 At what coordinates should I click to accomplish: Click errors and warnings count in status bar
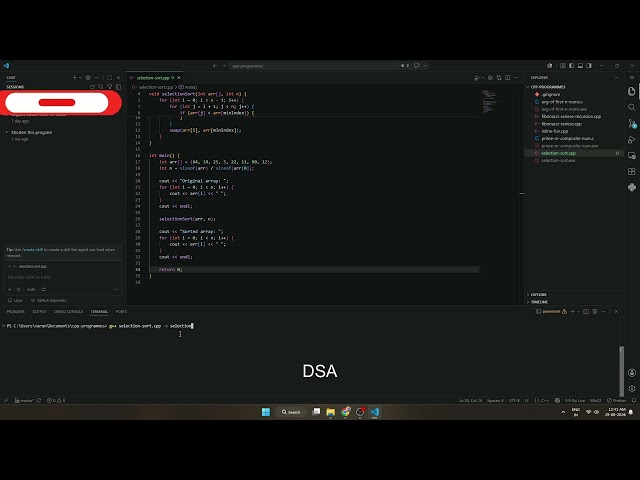click(56, 400)
